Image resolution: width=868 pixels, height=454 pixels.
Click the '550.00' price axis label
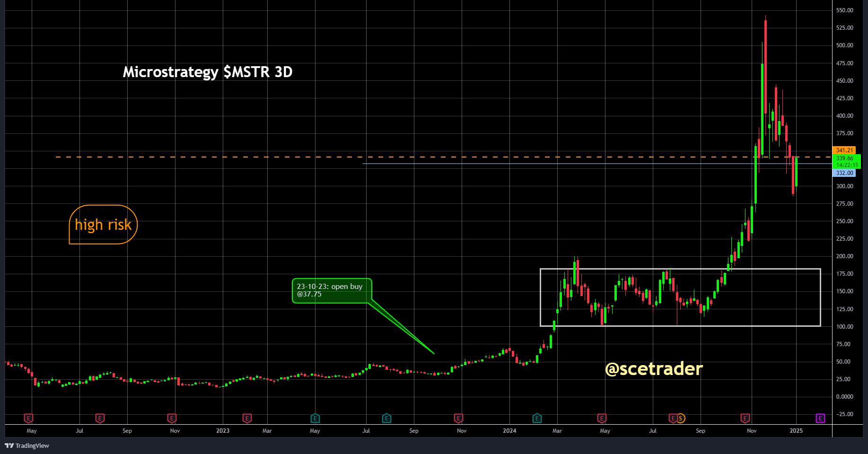click(x=844, y=10)
